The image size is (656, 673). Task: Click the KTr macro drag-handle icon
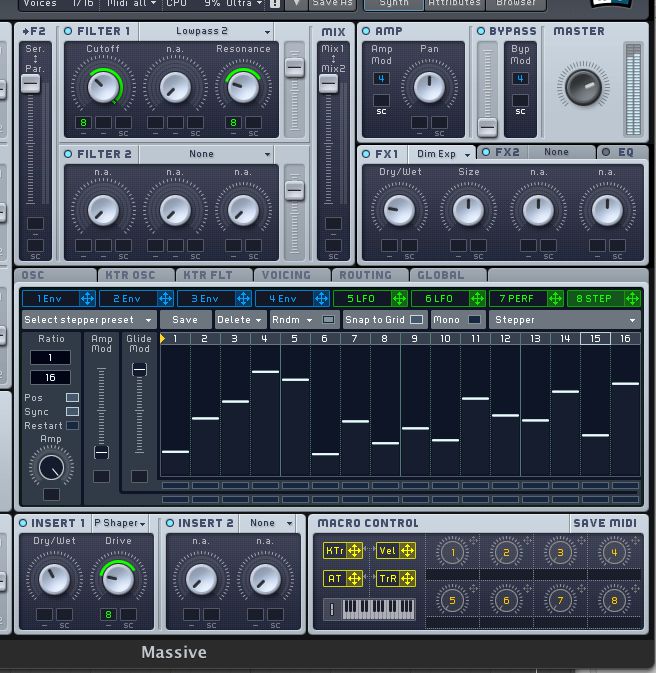(x=354, y=551)
